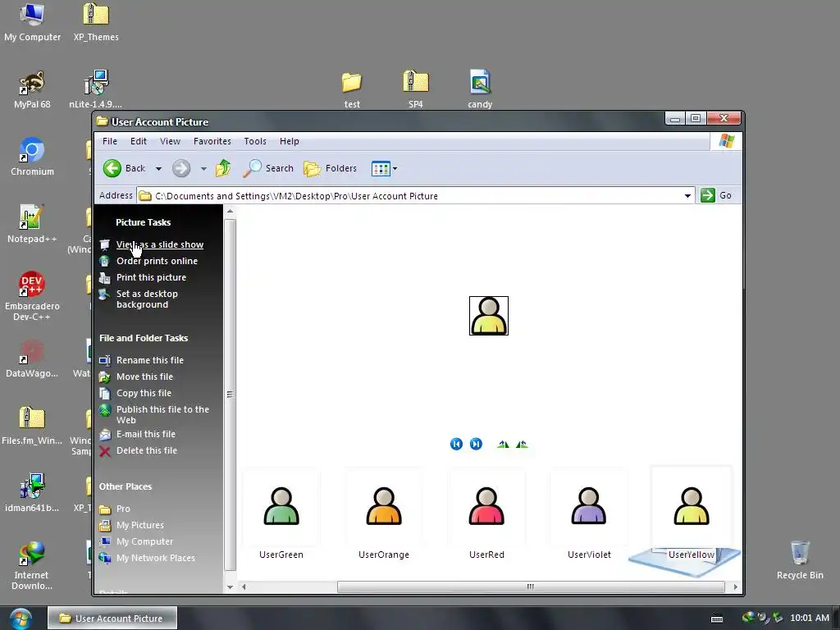
Task: Select the candy file on desktop
Action: tap(480, 89)
